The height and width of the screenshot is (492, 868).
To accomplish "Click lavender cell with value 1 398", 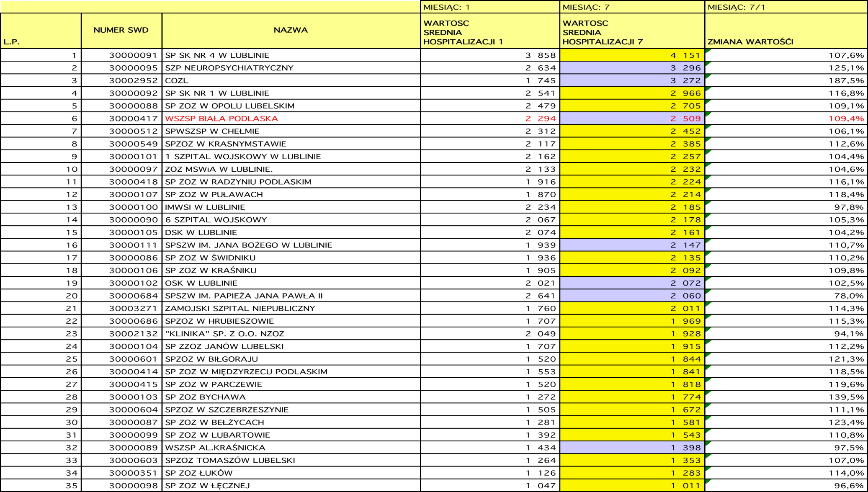I will pyautogui.click(x=632, y=448).
